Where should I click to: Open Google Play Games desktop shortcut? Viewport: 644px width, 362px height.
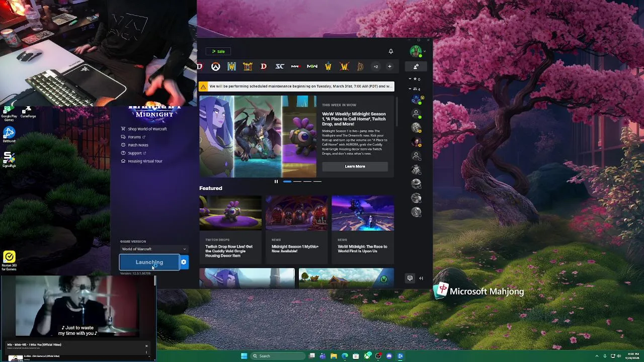(9, 113)
